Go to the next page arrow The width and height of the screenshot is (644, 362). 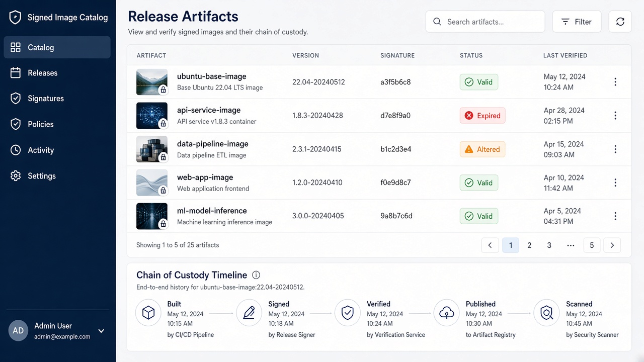point(612,245)
